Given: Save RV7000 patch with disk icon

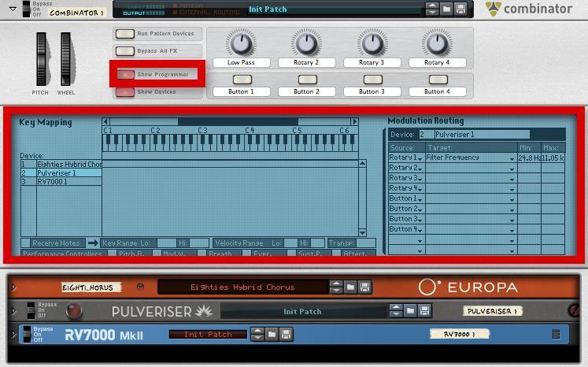Looking at the screenshot, I should coord(286,335).
